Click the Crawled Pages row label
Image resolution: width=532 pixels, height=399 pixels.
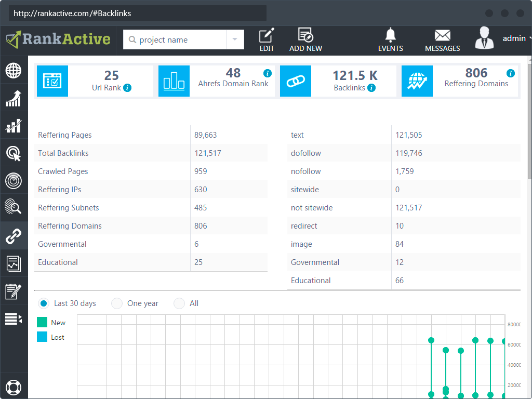63,171
